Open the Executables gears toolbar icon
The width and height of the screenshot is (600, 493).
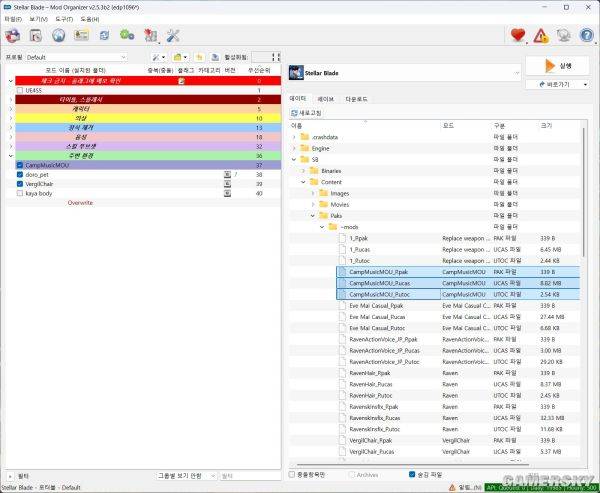click(x=127, y=35)
